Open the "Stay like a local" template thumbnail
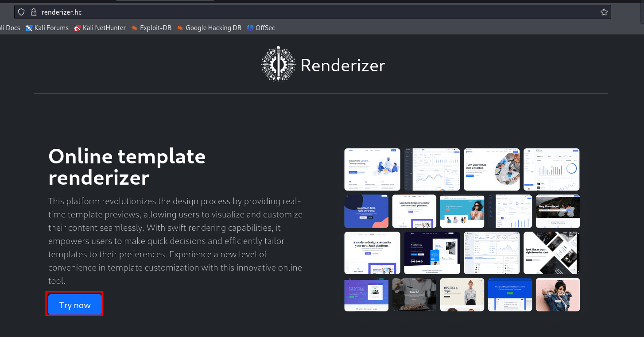 click(x=558, y=211)
